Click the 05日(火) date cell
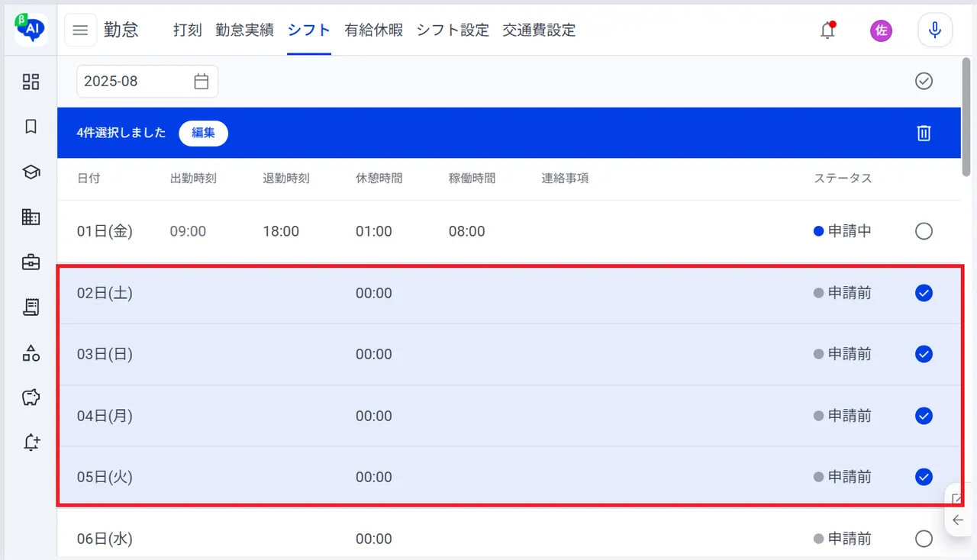 click(105, 477)
